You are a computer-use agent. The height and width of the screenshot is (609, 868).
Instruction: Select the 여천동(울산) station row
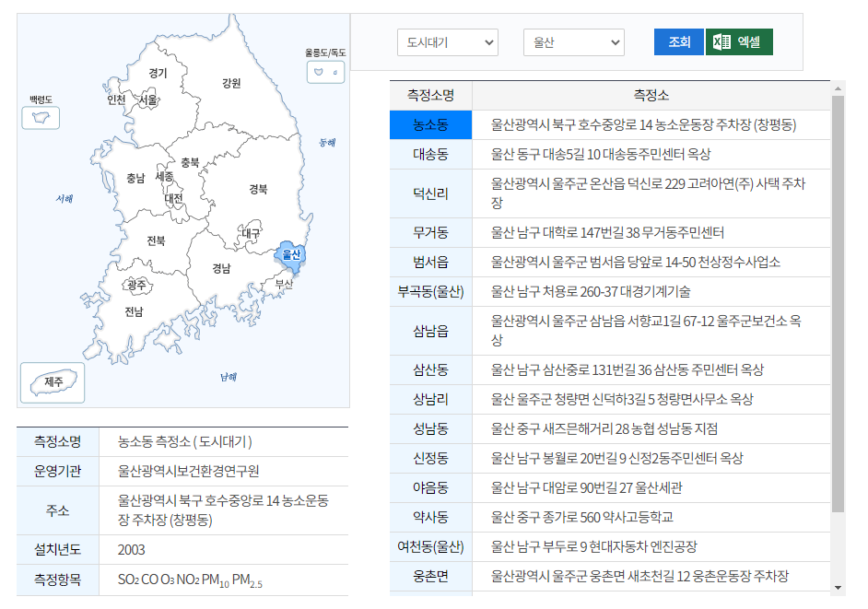coord(610,546)
